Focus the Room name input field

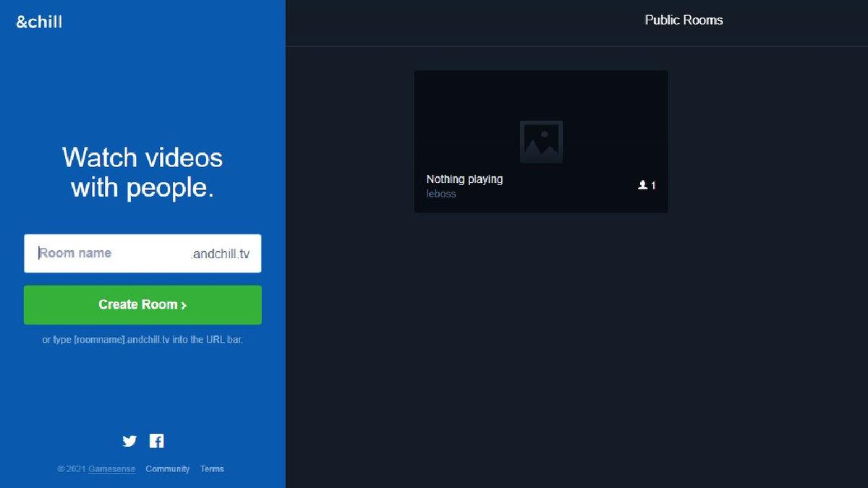[109, 253]
